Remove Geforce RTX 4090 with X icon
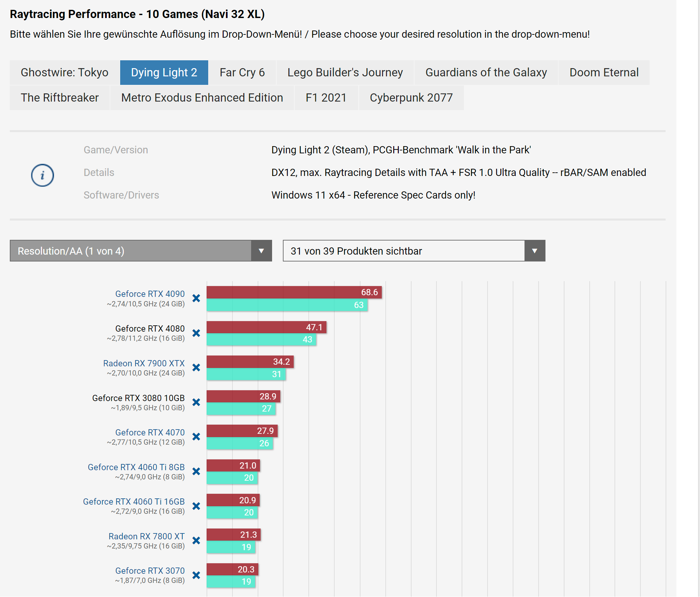The width and height of the screenshot is (700, 597). [196, 298]
